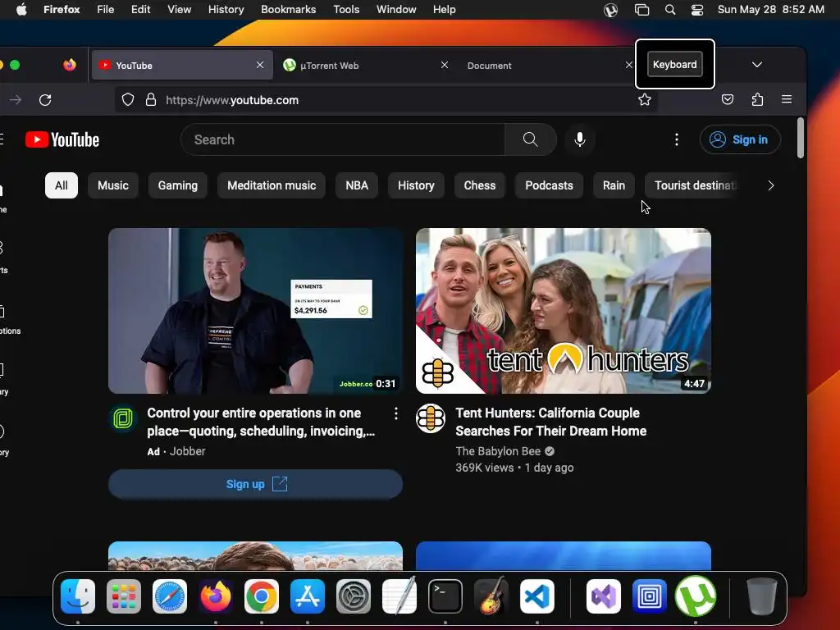Click the Sign up ad button
The height and width of the screenshot is (630, 840).
(x=256, y=484)
